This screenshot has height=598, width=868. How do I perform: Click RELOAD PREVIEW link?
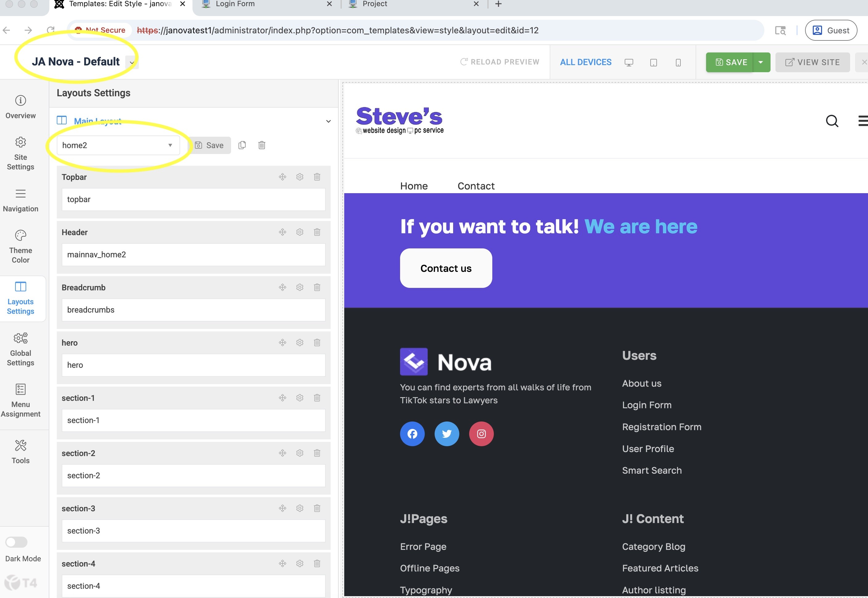[499, 62]
